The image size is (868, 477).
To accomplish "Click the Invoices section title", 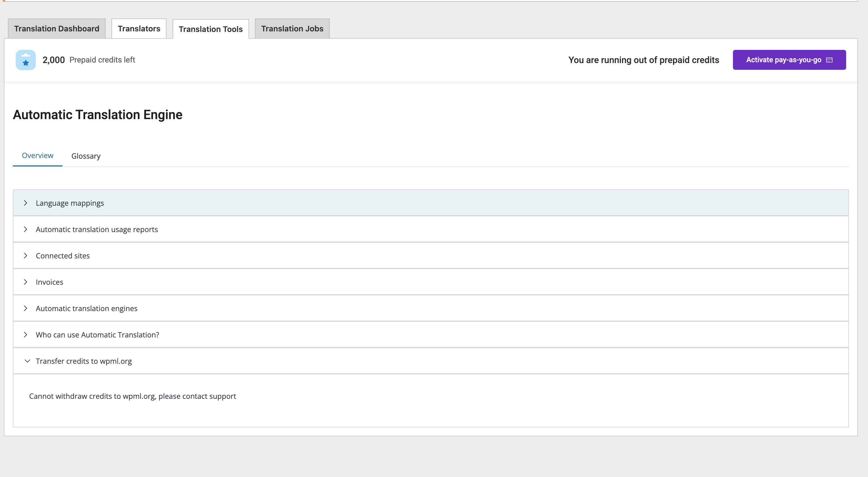I will [50, 282].
